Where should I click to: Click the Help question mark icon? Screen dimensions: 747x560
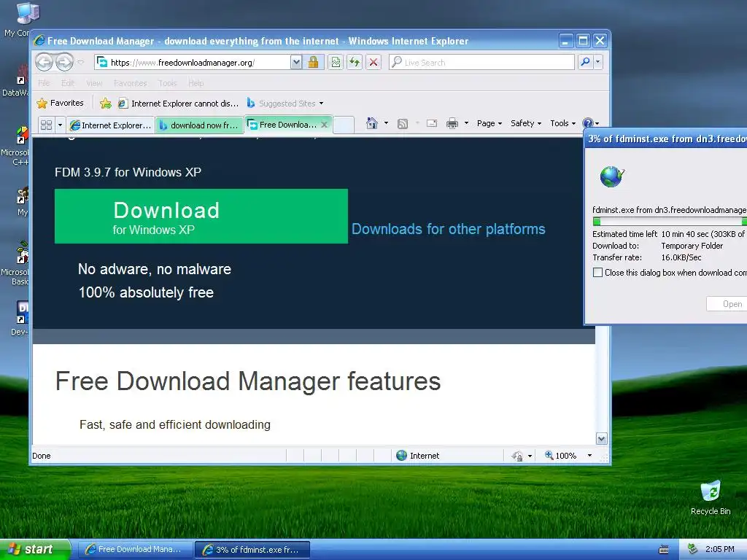(588, 123)
